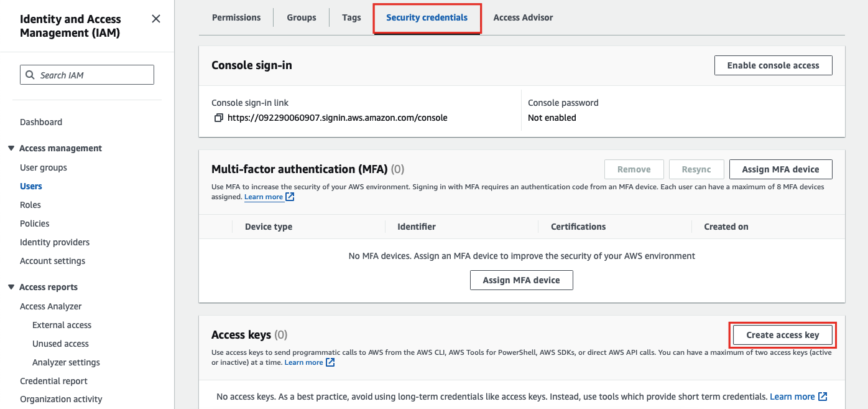Click the Certifications column header
The height and width of the screenshot is (409, 868).
click(x=578, y=227)
